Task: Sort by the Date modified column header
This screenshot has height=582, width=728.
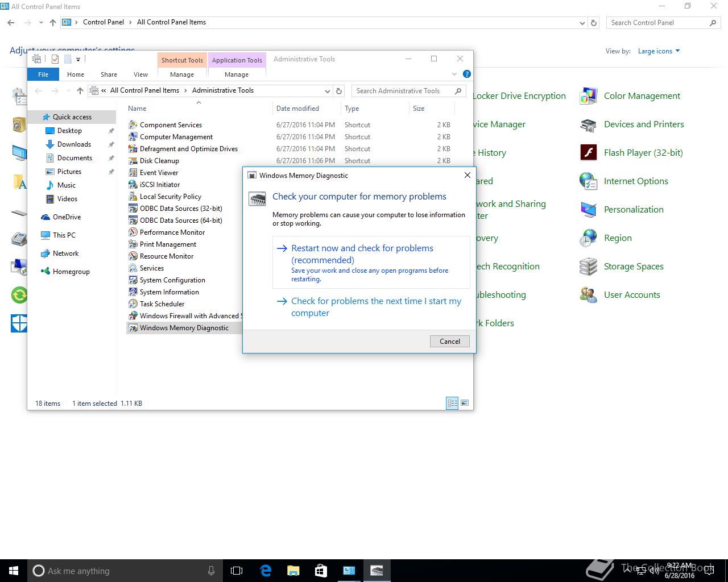Action: coord(307,109)
